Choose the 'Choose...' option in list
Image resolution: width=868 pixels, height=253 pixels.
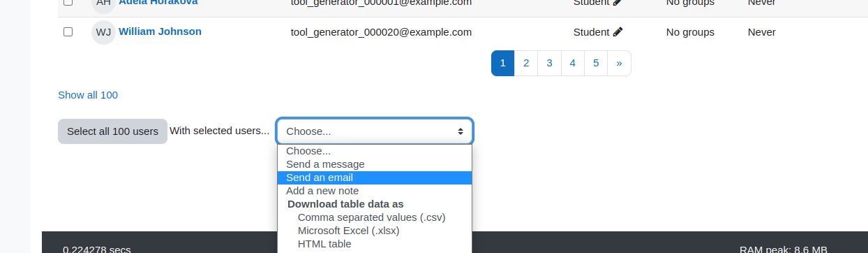point(375,151)
